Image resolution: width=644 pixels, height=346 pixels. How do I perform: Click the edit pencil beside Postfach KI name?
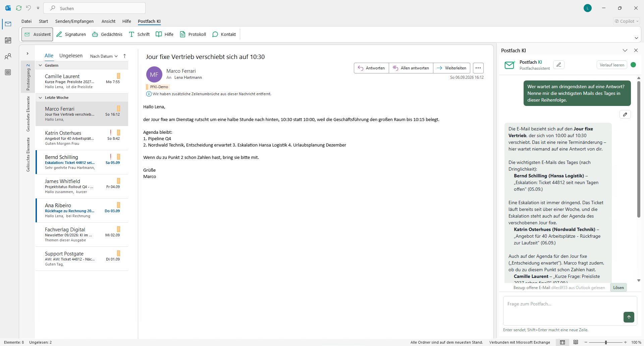click(559, 65)
